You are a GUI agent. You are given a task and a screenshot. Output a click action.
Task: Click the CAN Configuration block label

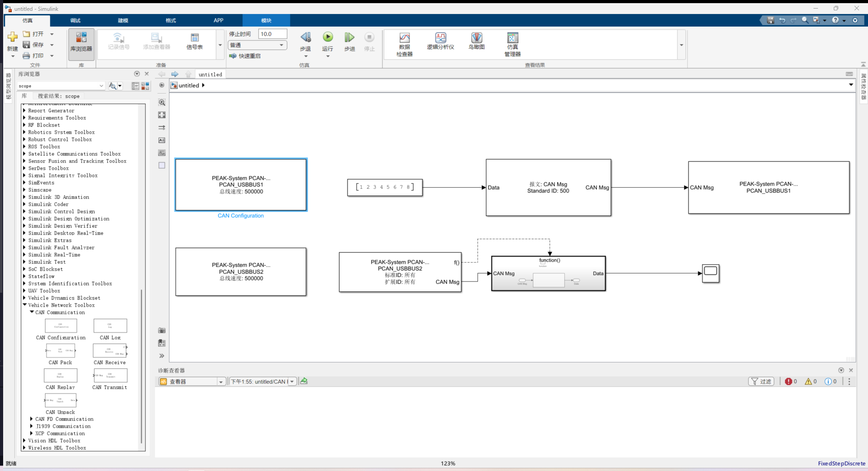(x=241, y=216)
